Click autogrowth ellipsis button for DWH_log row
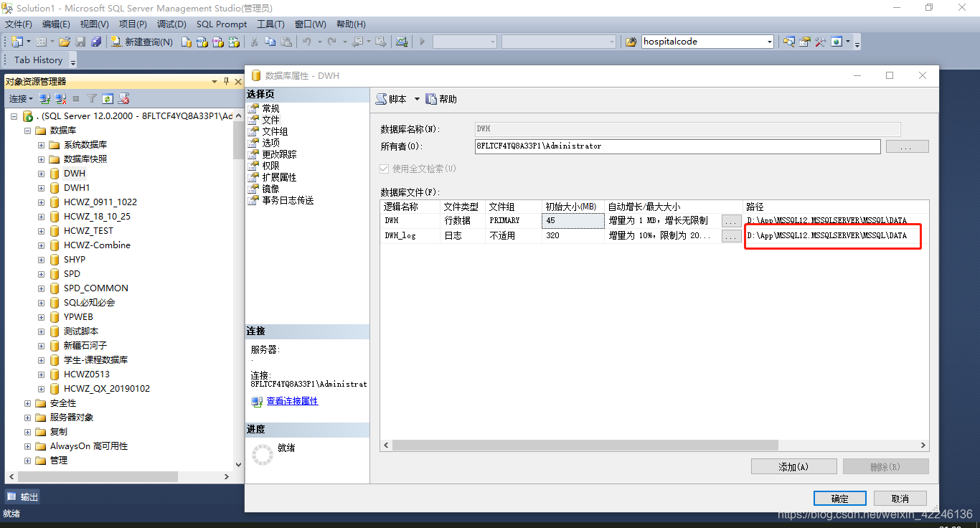Screen dimensions: 980x528 (x=731, y=236)
